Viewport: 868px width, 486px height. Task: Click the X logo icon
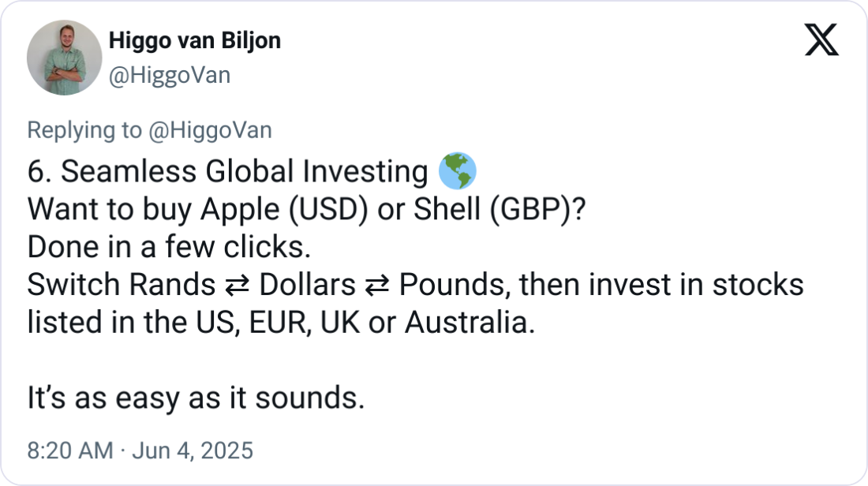click(x=821, y=41)
